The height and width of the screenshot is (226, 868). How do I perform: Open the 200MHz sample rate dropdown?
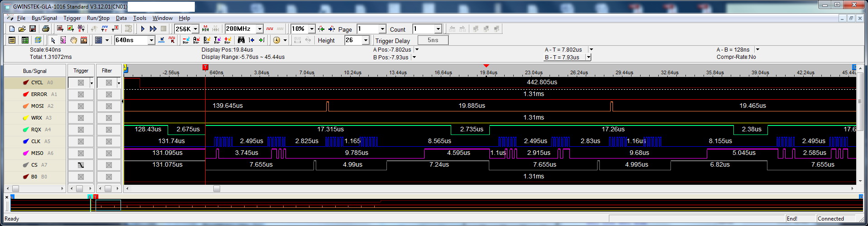(260, 29)
